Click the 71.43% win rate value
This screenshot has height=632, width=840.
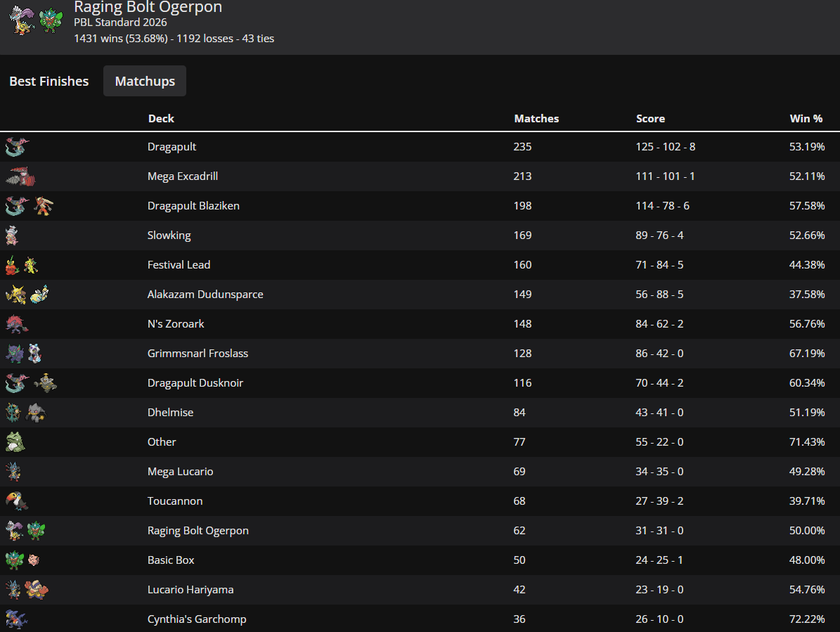[807, 442]
